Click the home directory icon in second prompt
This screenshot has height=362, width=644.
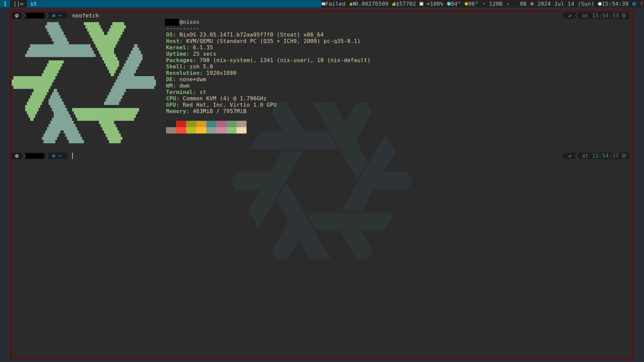[x=54, y=156]
